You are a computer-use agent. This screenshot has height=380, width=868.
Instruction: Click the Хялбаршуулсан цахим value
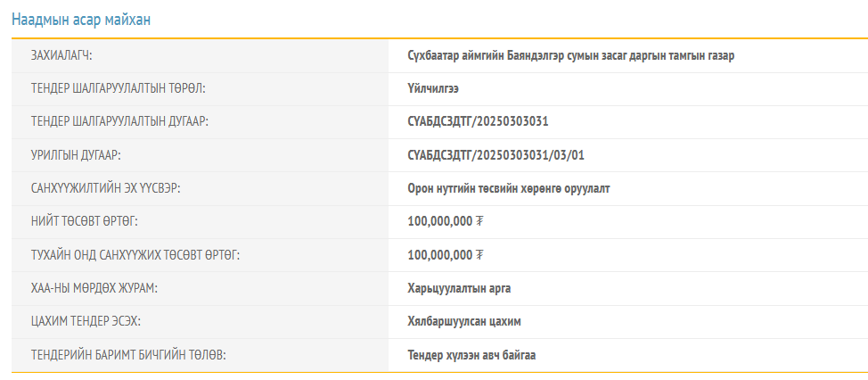click(x=464, y=322)
